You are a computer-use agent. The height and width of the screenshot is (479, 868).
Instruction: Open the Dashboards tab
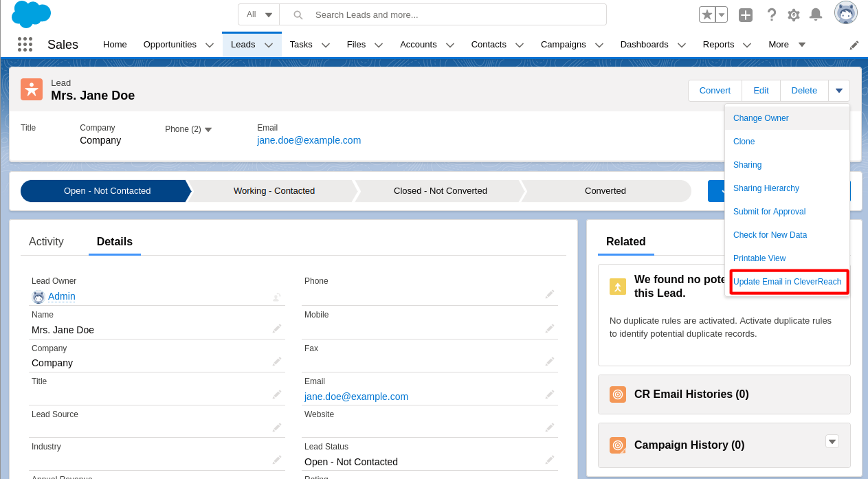tap(644, 45)
